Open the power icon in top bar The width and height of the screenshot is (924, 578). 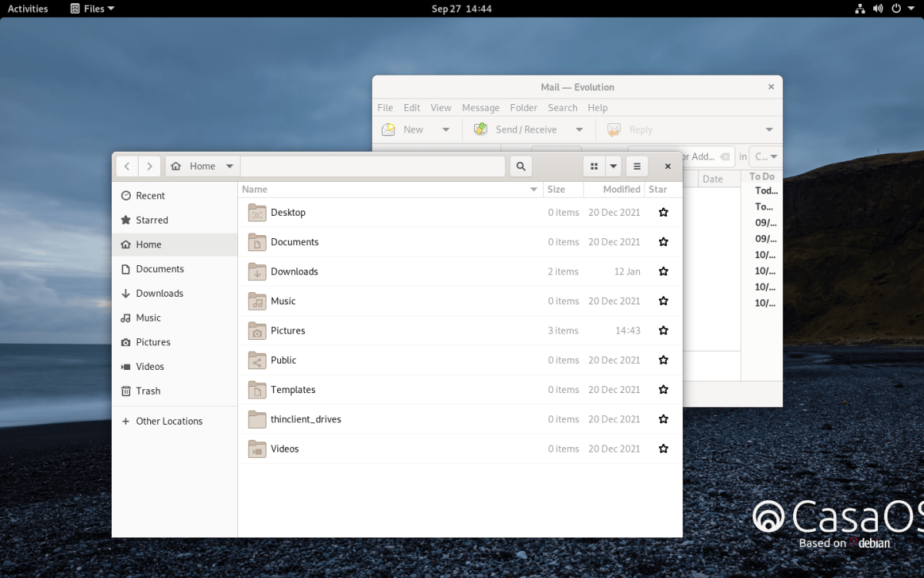click(896, 8)
